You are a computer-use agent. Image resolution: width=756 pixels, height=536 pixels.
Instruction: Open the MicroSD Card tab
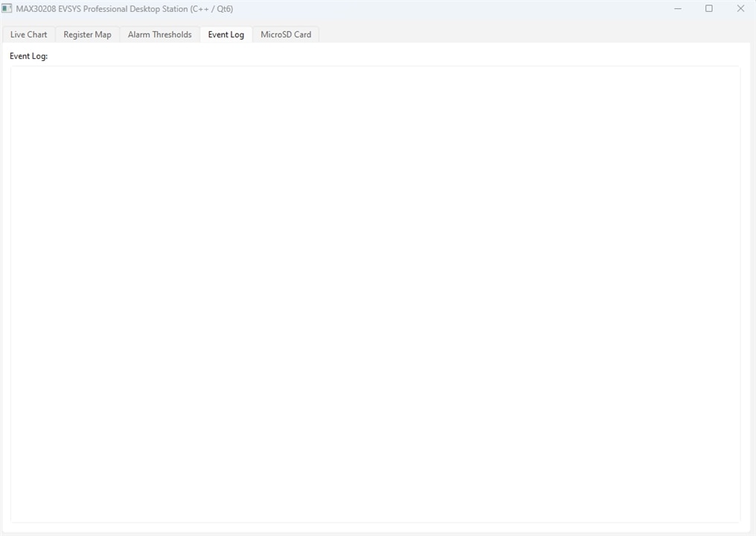pyautogui.click(x=286, y=35)
